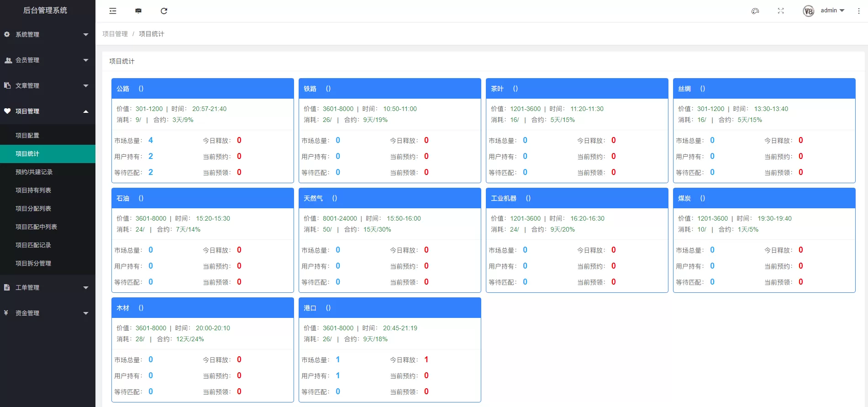Click the admin user avatar

point(808,11)
